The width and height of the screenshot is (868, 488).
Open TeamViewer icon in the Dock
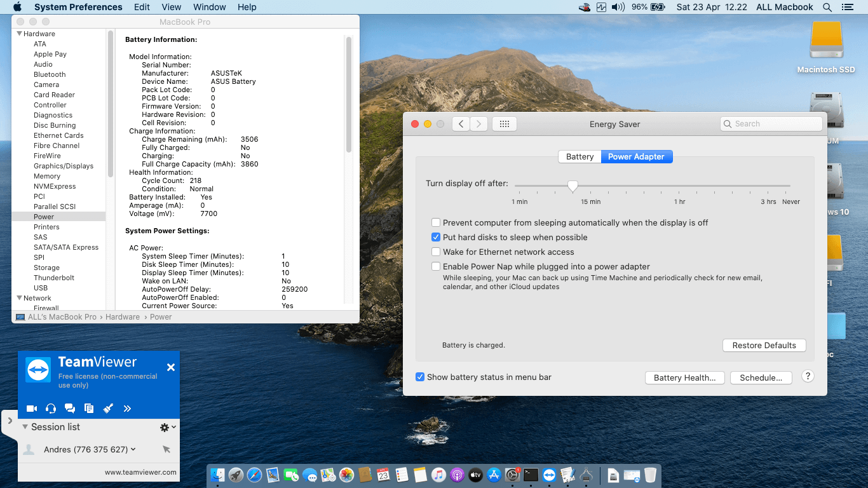click(550, 475)
